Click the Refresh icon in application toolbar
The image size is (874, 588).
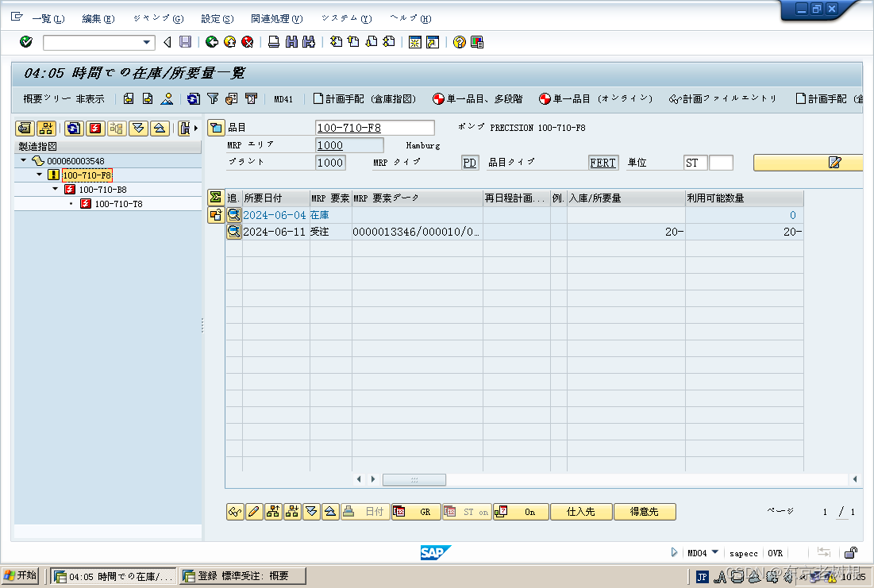click(194, 98)
